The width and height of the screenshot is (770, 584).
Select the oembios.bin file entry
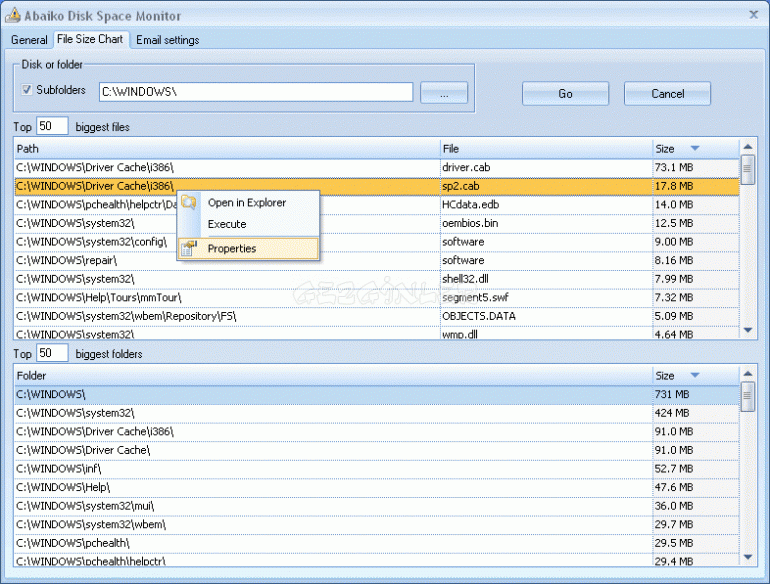coord(470,223)
